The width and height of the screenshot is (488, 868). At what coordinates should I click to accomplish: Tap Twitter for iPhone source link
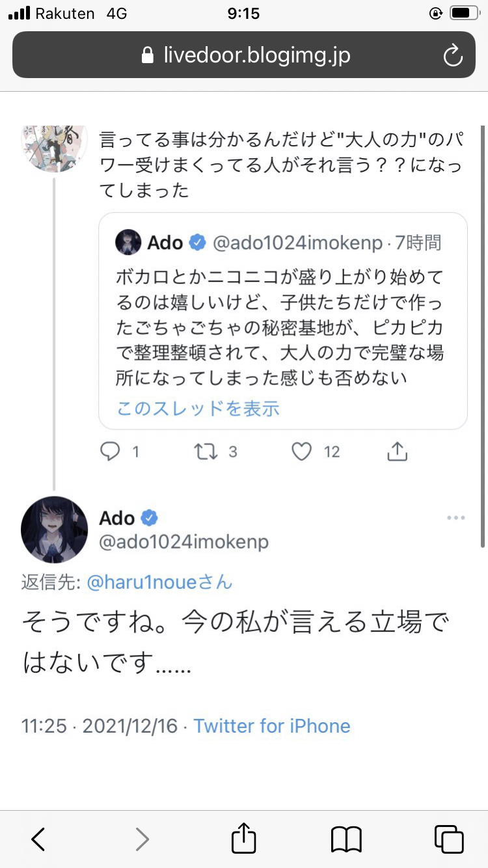coord(272,726)
